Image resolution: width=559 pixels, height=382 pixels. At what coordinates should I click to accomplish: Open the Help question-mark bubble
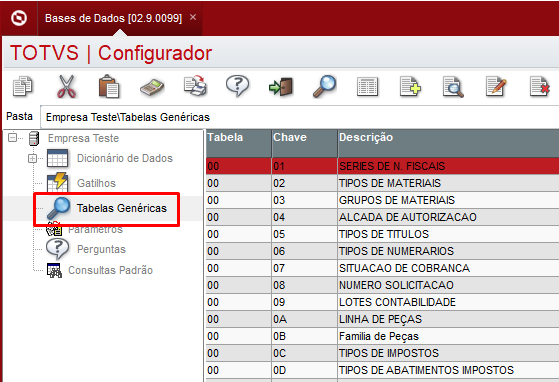click(237, 86)
